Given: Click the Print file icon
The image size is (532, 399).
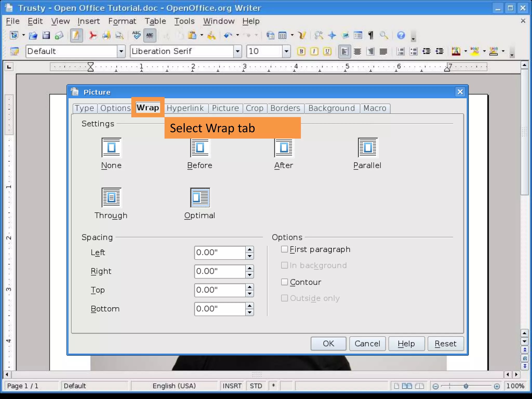Looking at the screenshot, I should click(x=106, y=35).
